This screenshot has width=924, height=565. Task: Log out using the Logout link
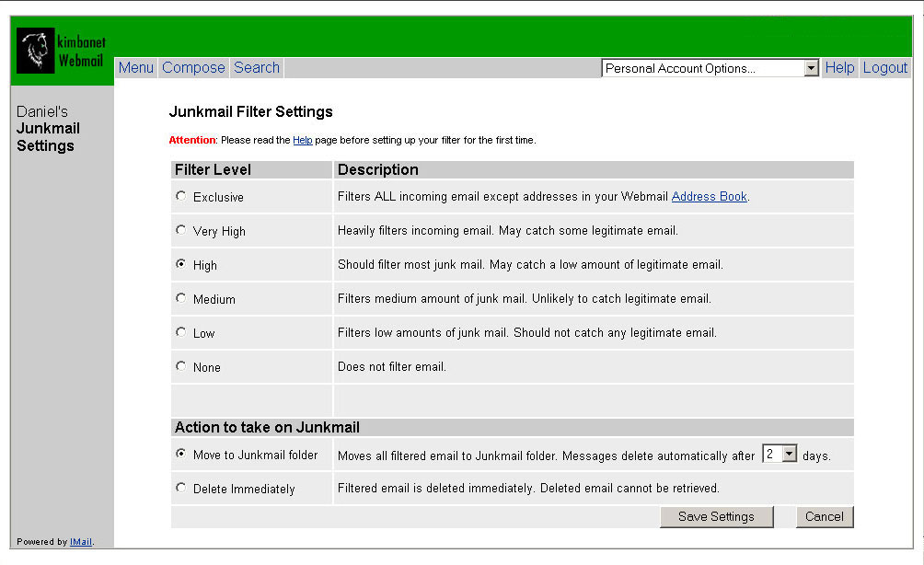click(x=884, y=67)
